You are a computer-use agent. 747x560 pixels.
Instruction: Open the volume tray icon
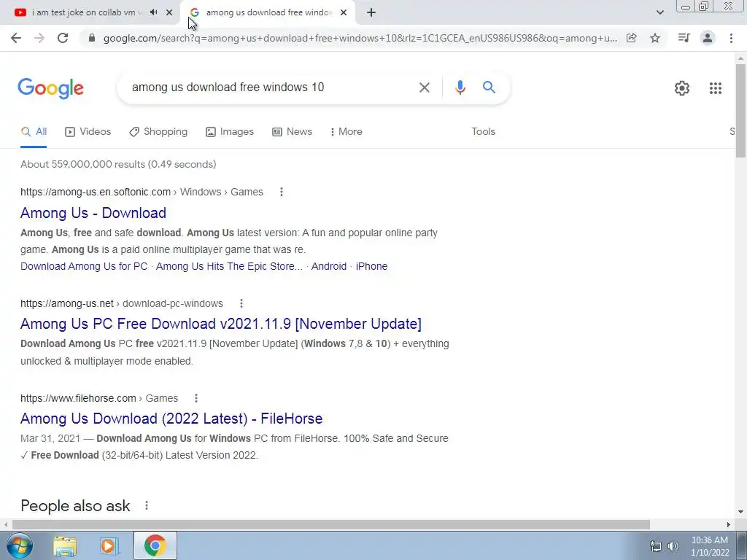(x=673, y=546)
